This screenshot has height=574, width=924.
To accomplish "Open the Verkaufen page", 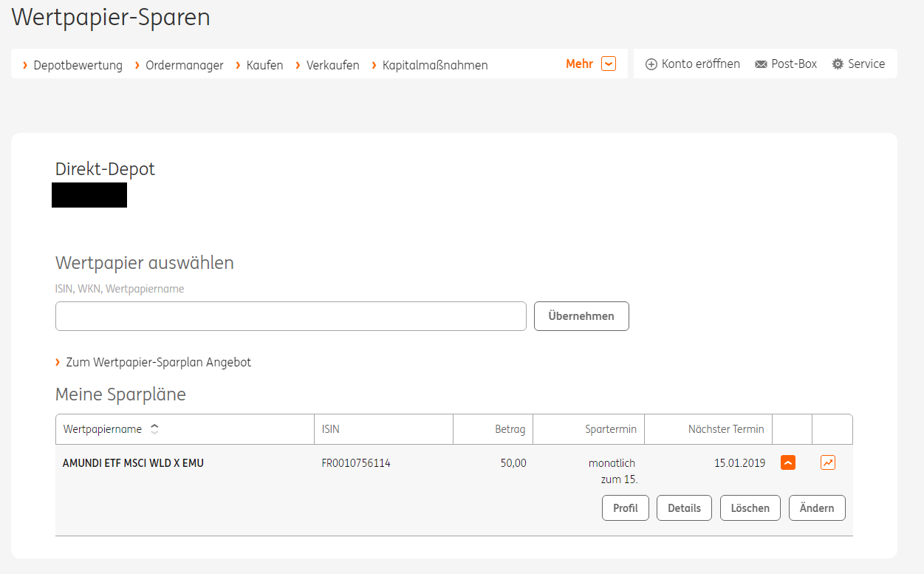I will tap(333, 65).
